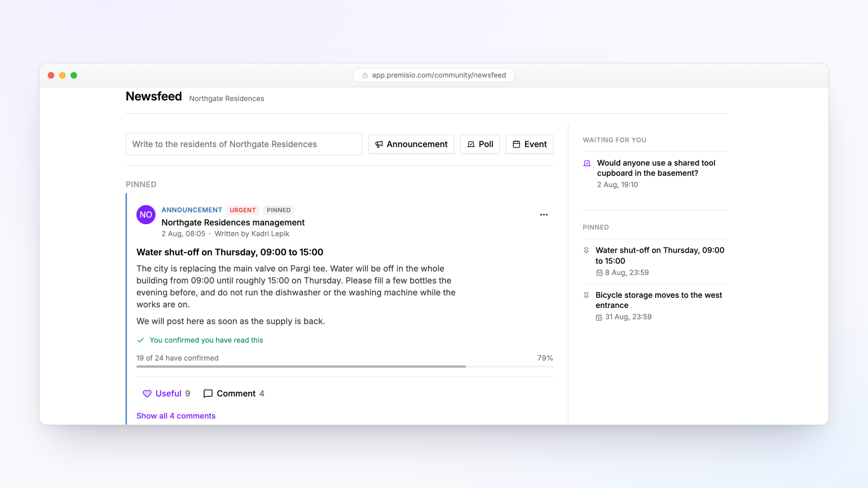Click You confirmed you have read this

click(x=206, y=340)
